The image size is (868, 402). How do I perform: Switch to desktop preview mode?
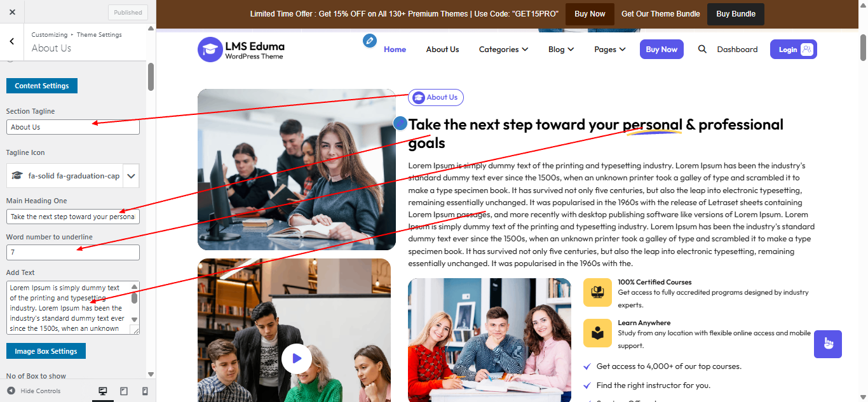(102, 391)
